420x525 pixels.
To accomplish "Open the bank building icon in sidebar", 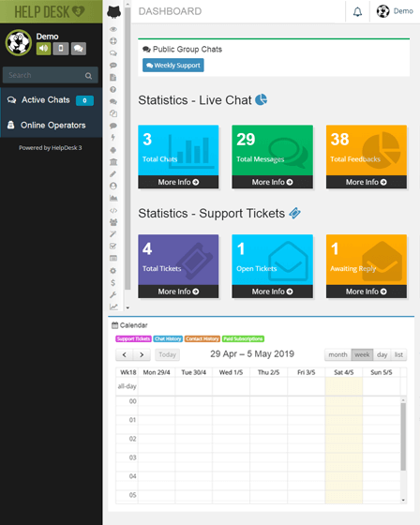I will (x=113, y=161).
